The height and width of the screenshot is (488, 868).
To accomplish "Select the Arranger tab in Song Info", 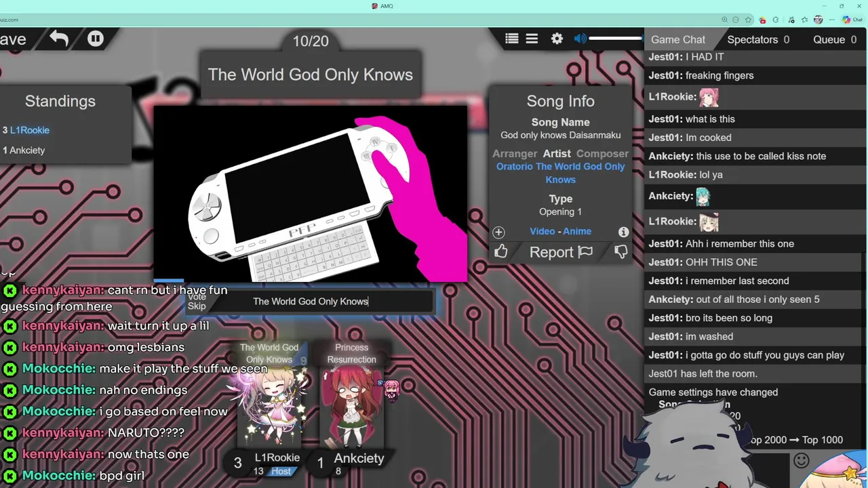I will 515,154.
